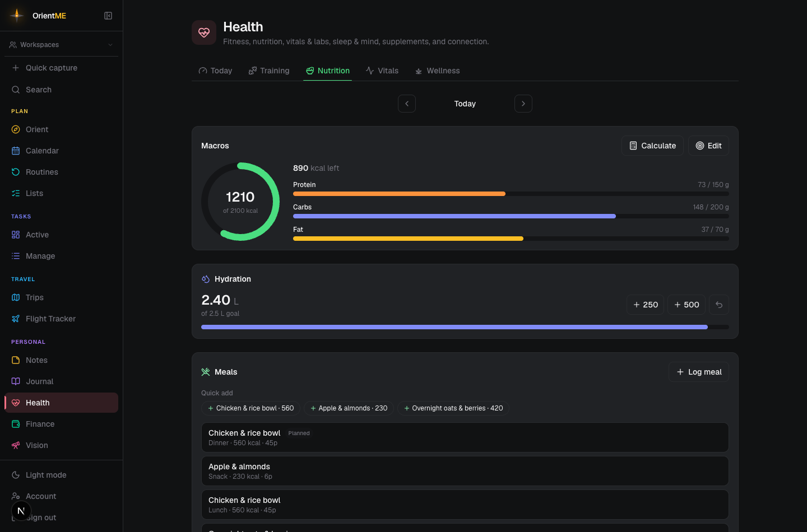Image resolution: width=807 pixels, height=532 pixels.
Task: Click the 'of 2.5 L goal' text
Action: point(220,314)
